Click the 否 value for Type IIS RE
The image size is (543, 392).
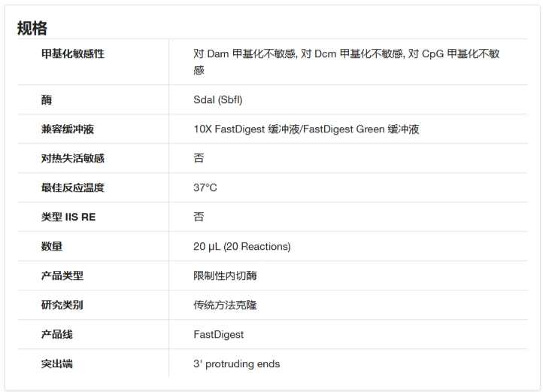[x=199, y=217]
